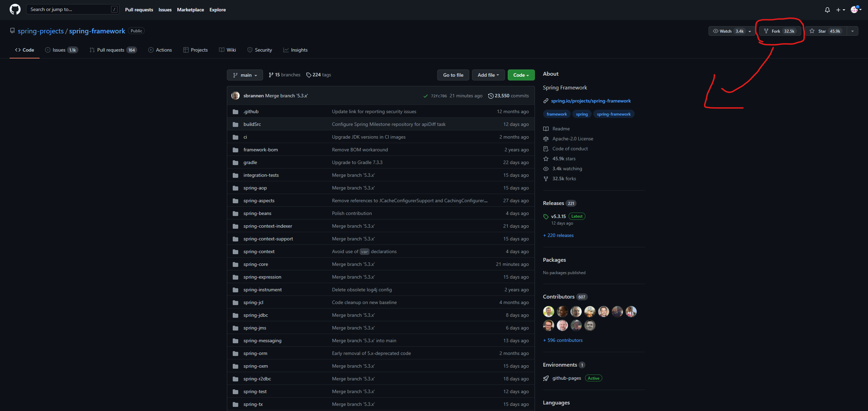Screen dimensions: 868x411
Task: Click the folder icon beside ci
Action: (x=235, y=137)
